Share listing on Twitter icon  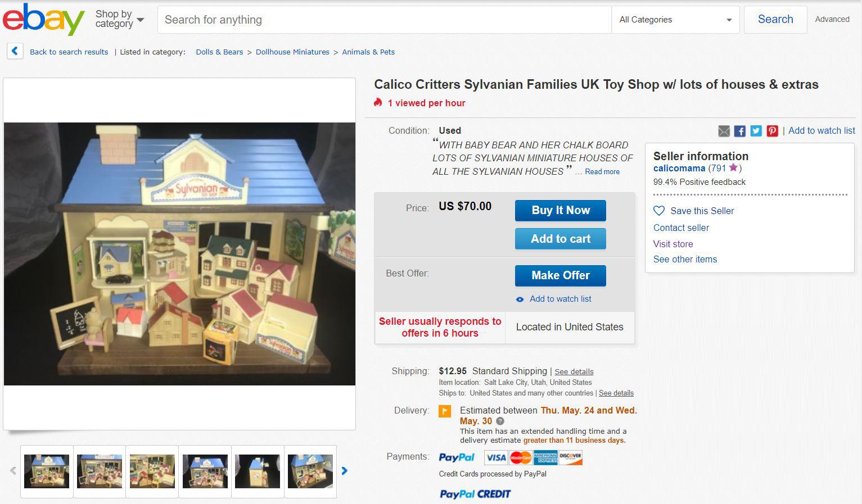tap(756, 131)
